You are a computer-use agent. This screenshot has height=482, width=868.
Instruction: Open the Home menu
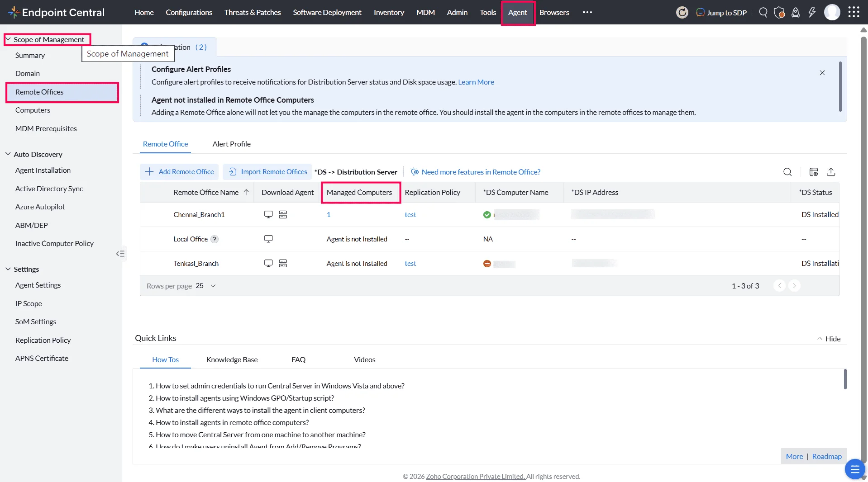[144, 12]
